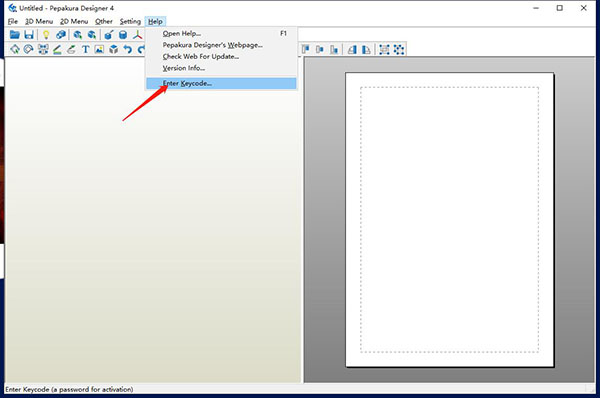Click the cube with pencil icon
Screen dimensions: 600x398
coord(109,35)
